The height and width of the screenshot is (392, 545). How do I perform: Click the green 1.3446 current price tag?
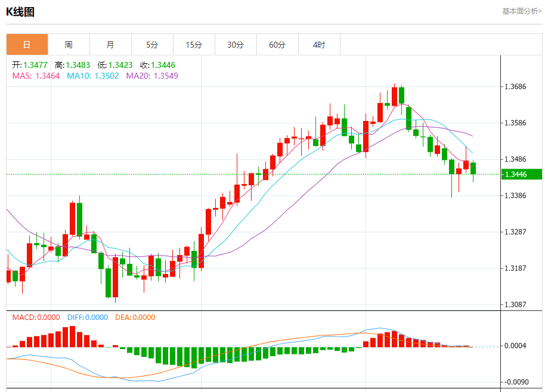(x=522, y=175)
